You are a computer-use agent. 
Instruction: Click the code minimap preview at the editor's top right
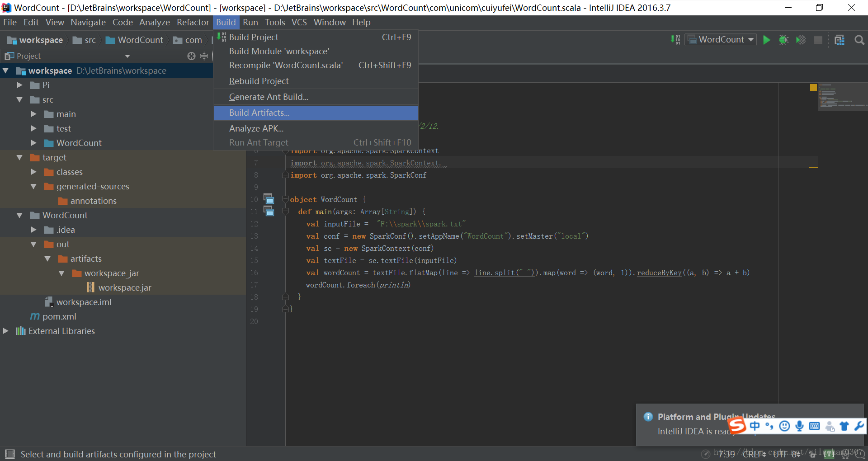[x=842, y=96]
